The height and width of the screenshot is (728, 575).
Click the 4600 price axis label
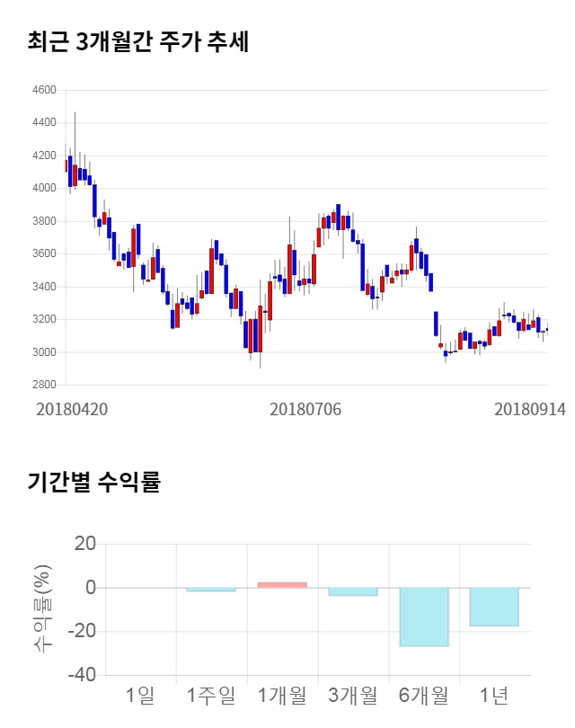44,90
